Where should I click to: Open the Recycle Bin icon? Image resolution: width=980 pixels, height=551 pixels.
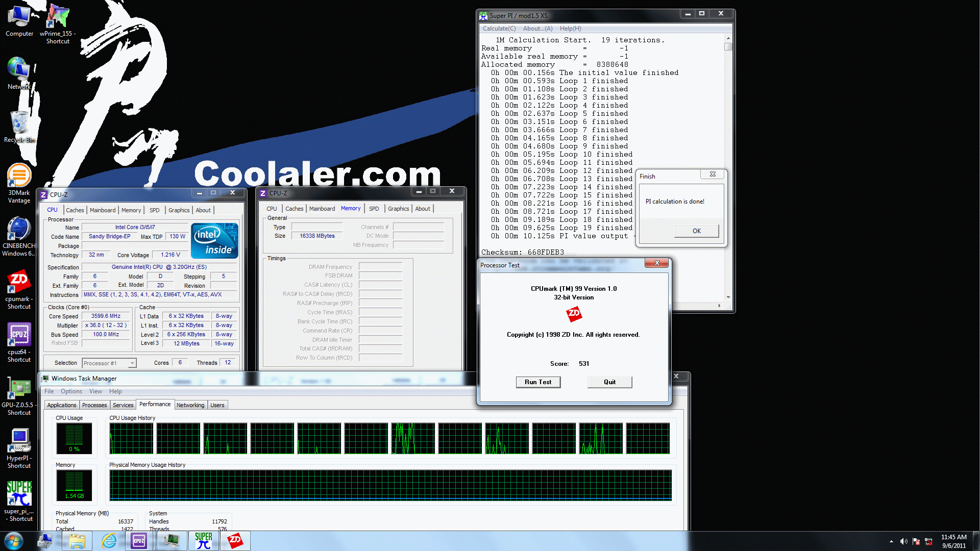coord(19,127)
